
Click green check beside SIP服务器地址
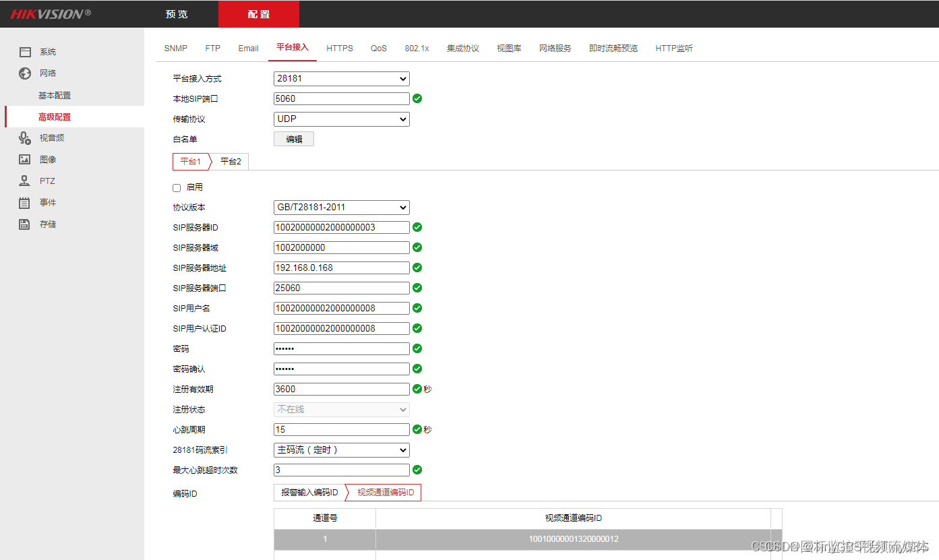point(417,268)
